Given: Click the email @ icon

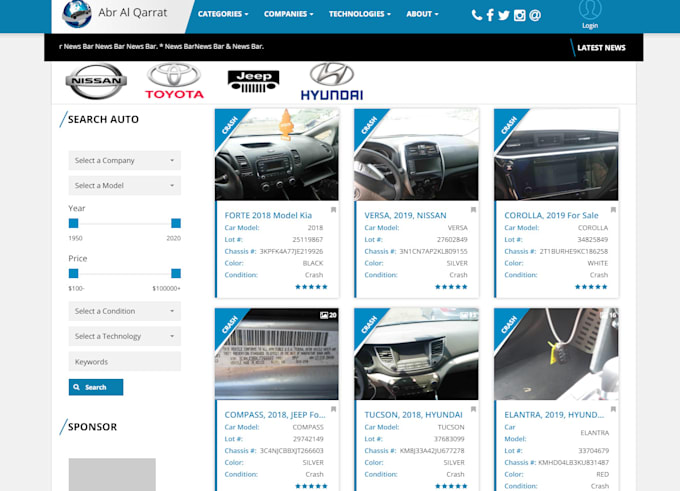Looking at the screenshot, I should (x=535, y=16).
